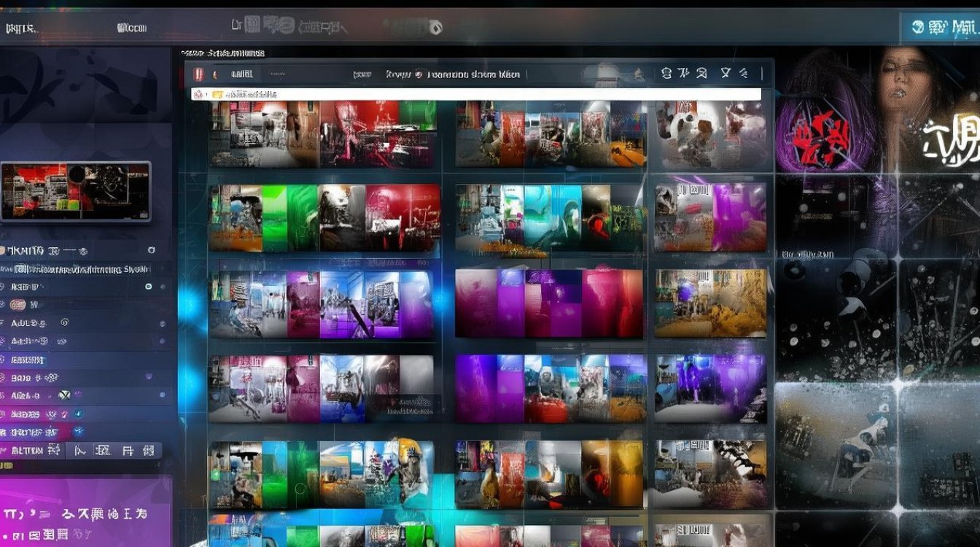Click the circular icon in the top-right corner button
980x547 pixels.
tap(918, 28)
